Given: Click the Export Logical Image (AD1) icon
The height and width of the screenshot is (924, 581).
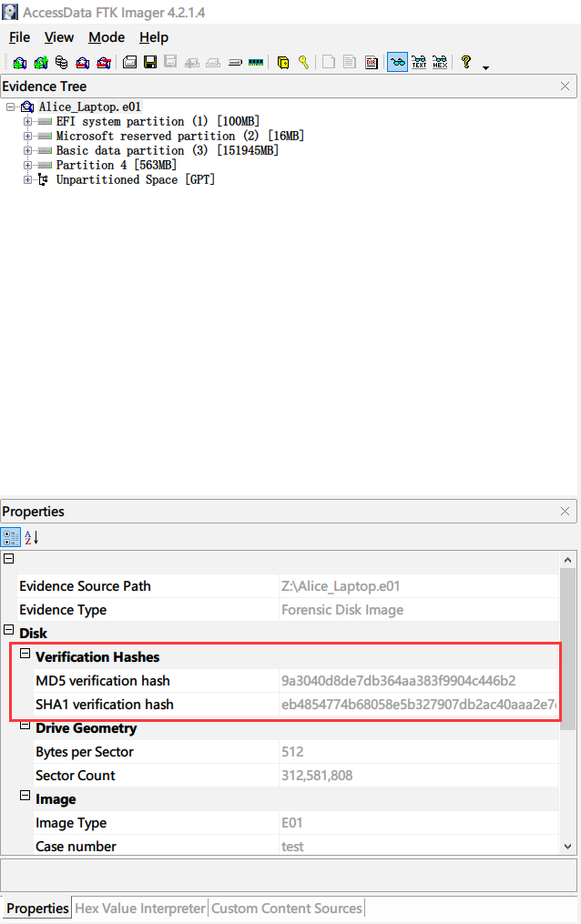Looking at the screenshot, I should tap(171, 62).
